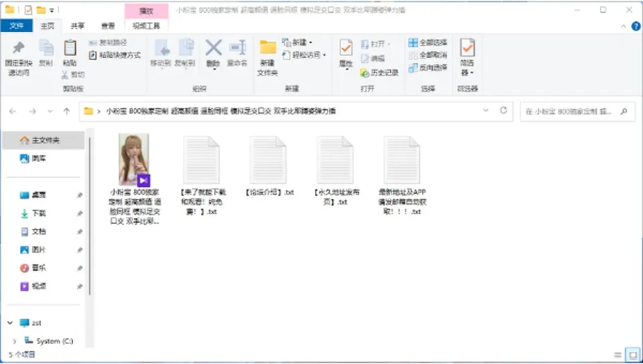Switch to large thumbnails view in status bar
Screen dimensions: 643x364
(633, 355)
